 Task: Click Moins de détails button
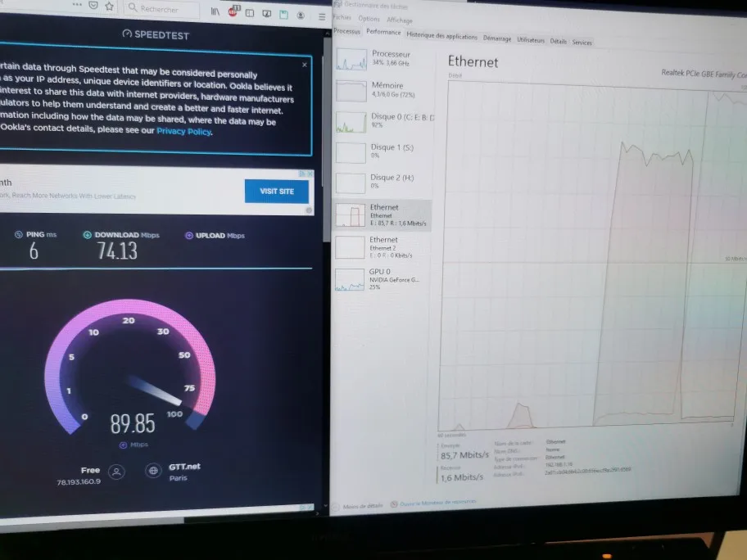tap(358, 506)
